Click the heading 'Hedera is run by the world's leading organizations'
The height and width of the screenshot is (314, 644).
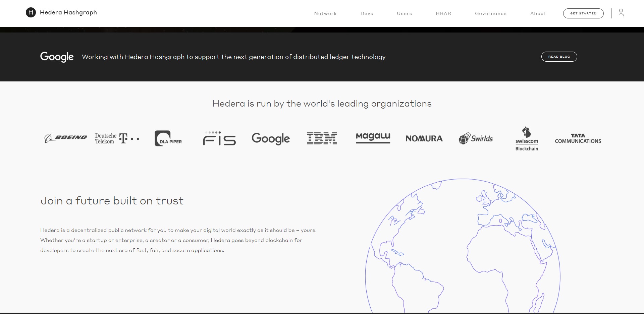322,104
